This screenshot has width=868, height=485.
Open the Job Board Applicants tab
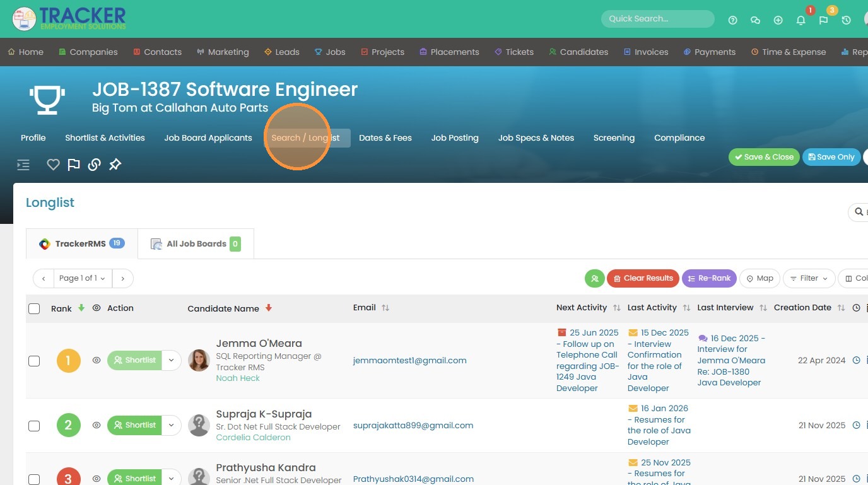click(x=208, y=137)
